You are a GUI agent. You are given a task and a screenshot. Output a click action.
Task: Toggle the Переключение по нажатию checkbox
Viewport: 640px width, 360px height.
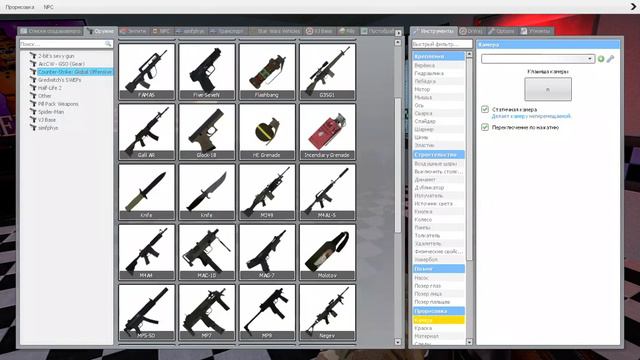485,127
